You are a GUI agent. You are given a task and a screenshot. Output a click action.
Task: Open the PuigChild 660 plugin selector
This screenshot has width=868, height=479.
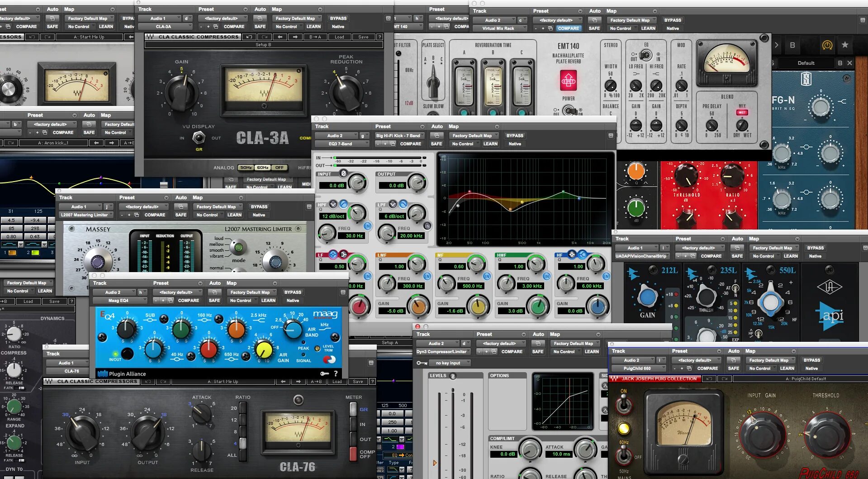click(638, 369)
